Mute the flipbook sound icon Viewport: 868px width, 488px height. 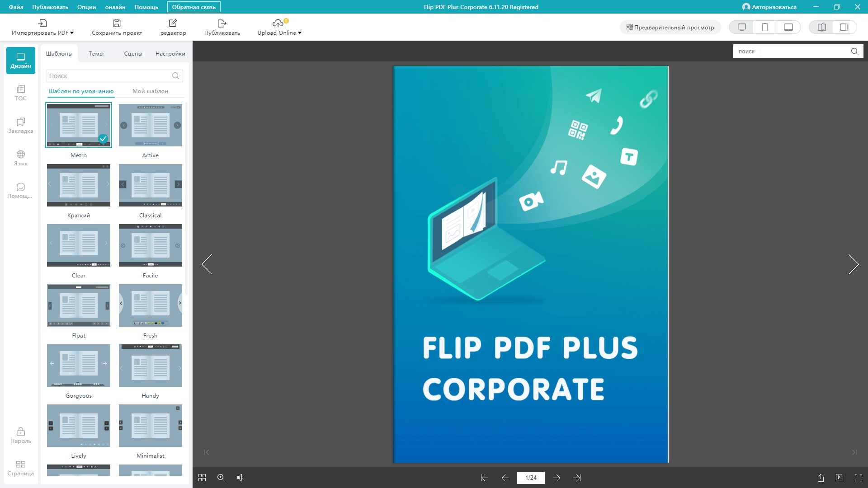tap(240, 478)
